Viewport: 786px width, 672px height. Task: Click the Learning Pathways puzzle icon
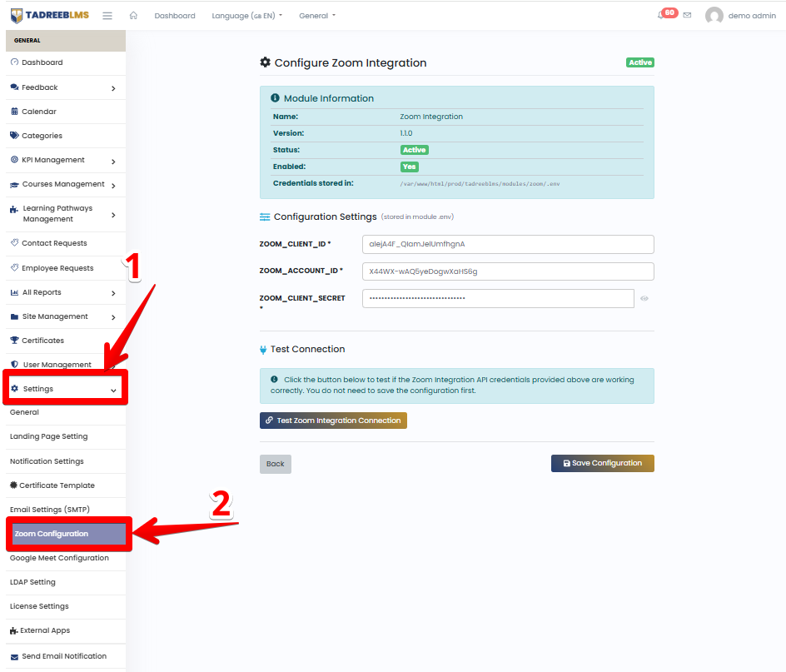pyautogui.click(x=14, y=209)
